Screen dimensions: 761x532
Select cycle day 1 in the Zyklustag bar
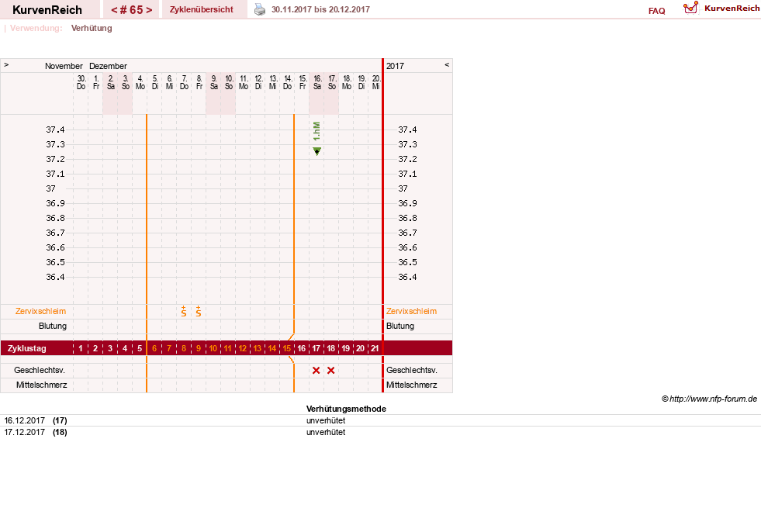(x=81, y=348)
